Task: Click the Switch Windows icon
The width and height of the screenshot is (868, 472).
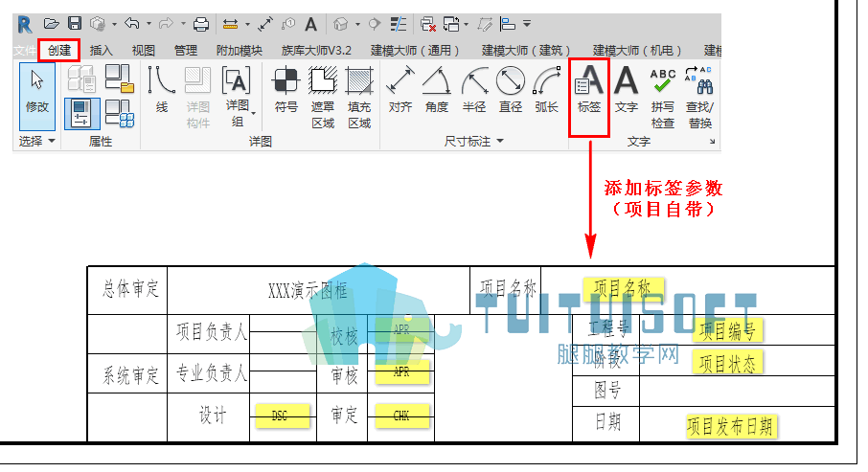Action: coord(451,24)
